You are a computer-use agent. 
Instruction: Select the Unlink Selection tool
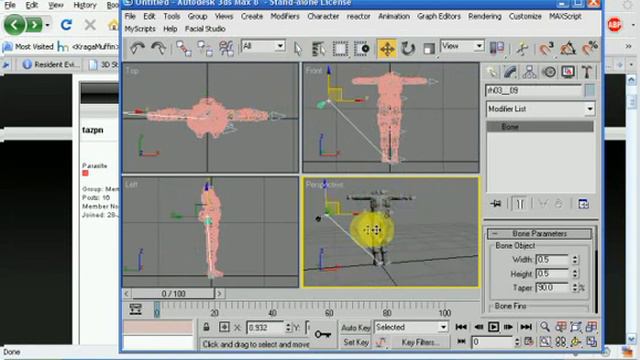tap(204, 49)
